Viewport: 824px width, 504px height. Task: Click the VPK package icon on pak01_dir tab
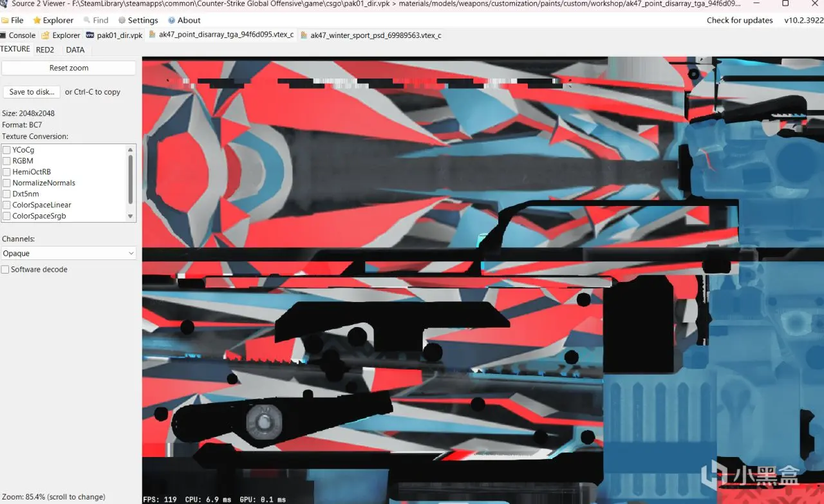[x=89, y=35]
